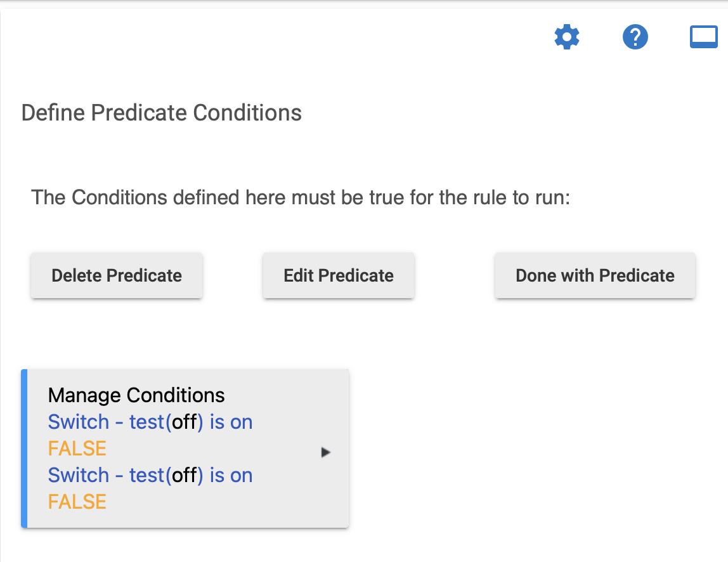Click the Delete Predicate button
Image resolution: width=728 pixels, height=562 pixels.
[117, 275]
